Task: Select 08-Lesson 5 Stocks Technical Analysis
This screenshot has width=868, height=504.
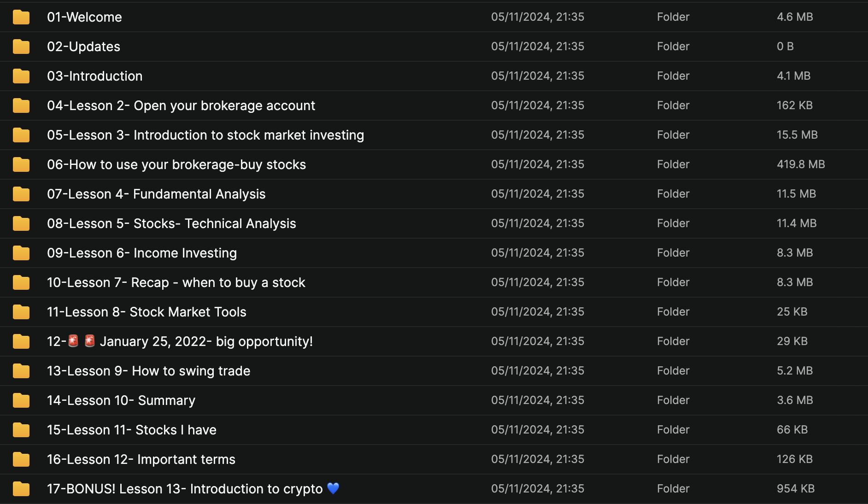Action: coord(171,223)
